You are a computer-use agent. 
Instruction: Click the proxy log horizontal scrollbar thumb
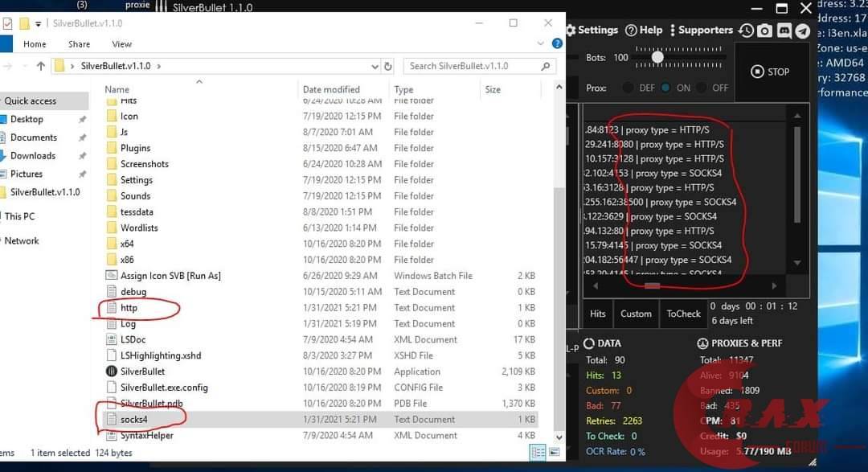pos(652,286)
